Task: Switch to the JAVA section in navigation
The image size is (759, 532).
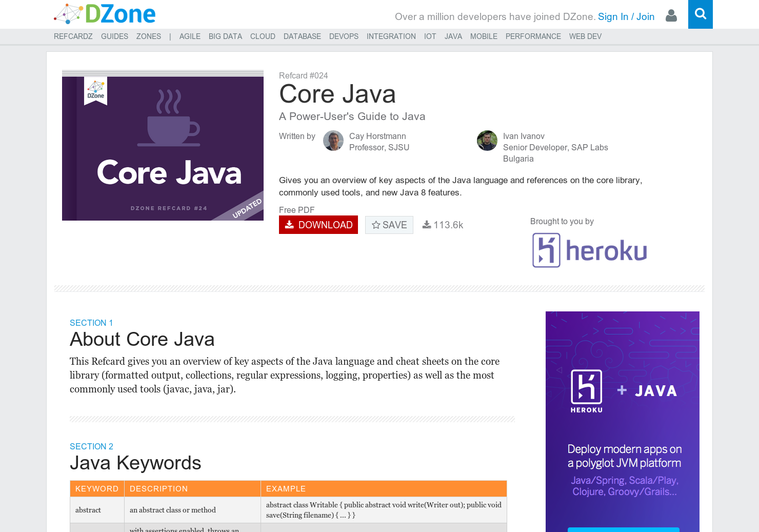Action: pos(453,36)
